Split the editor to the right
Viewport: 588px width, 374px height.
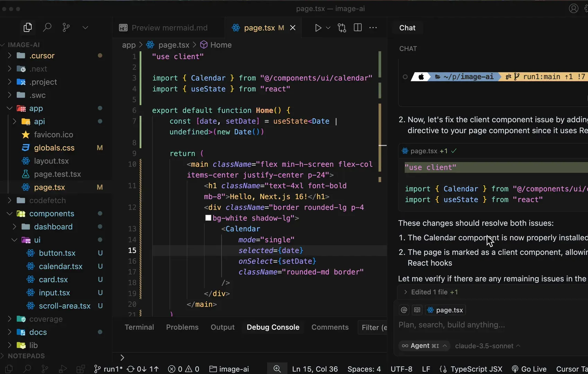point(358,28)
